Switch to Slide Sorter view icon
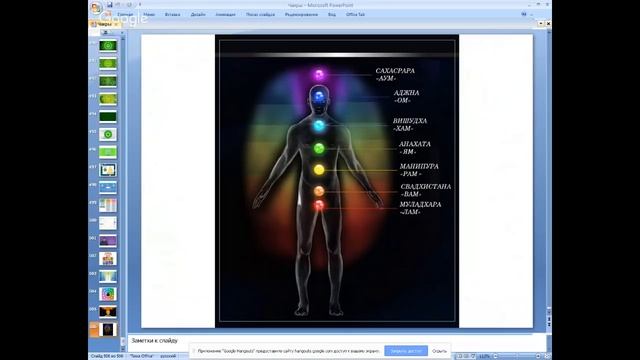This screenshot has width=640, height=360. [466, 356]
